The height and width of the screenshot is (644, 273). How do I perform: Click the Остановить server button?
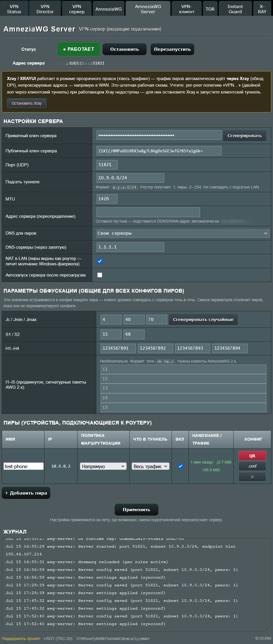click(x=124, y=49)
